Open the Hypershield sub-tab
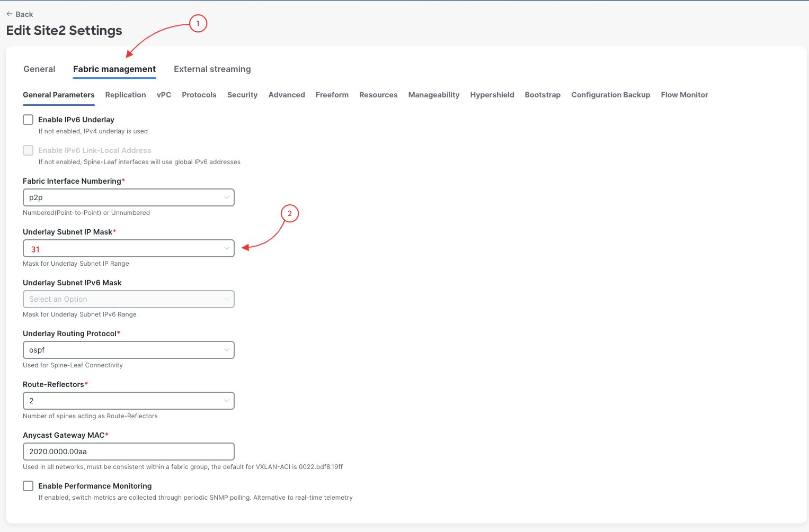The image size is (809, 532). tap(492, 95)
